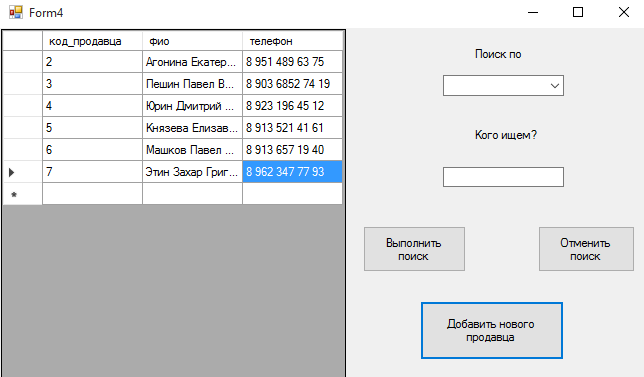Maximize the Form4 window
Image resolution: width=644 pixels, height=377 pixels.
[578, 12]
